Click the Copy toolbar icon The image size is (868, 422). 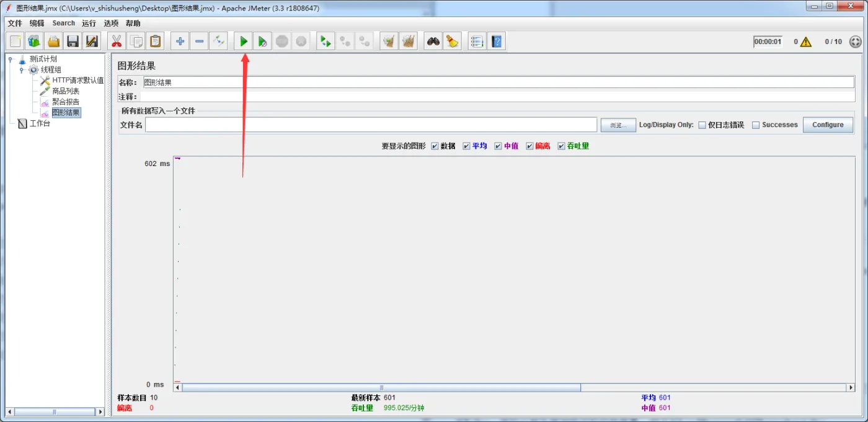click(136, 42)
